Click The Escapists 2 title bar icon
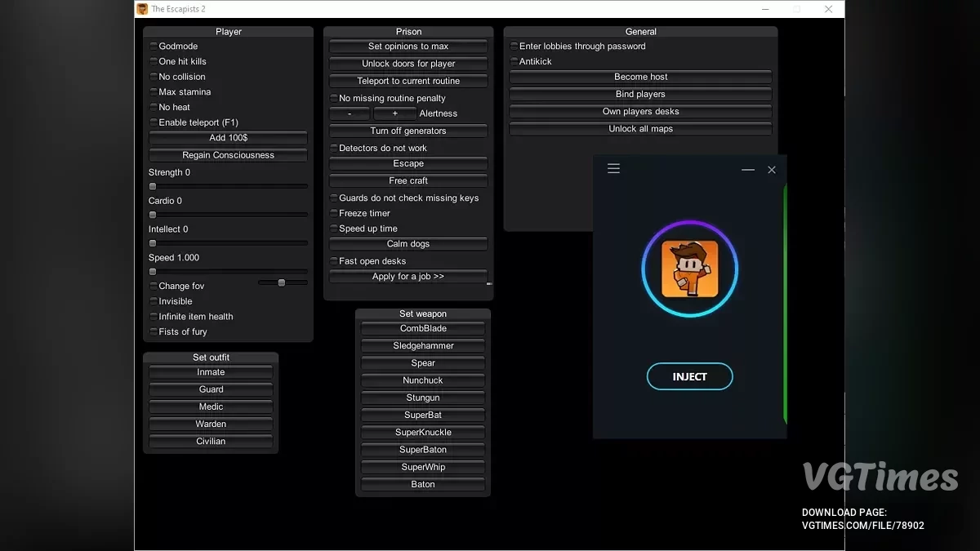Screen dimensions: 980x551 tap(142, 9)
